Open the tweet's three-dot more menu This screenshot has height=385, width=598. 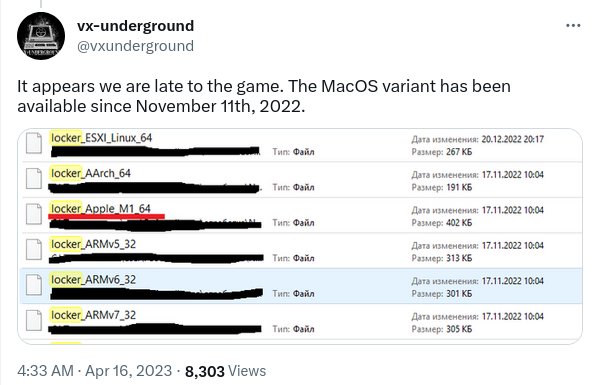point(573,26)
